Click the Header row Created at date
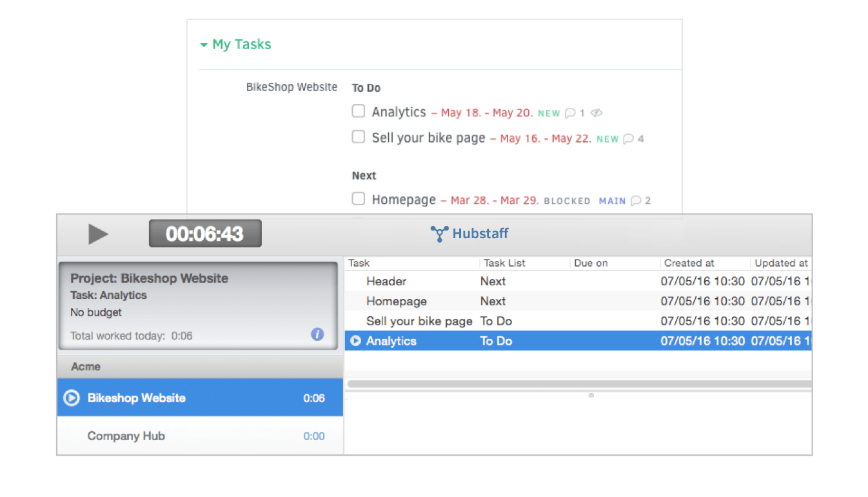Viewport: 868px width, 497px height. point(702,281)
